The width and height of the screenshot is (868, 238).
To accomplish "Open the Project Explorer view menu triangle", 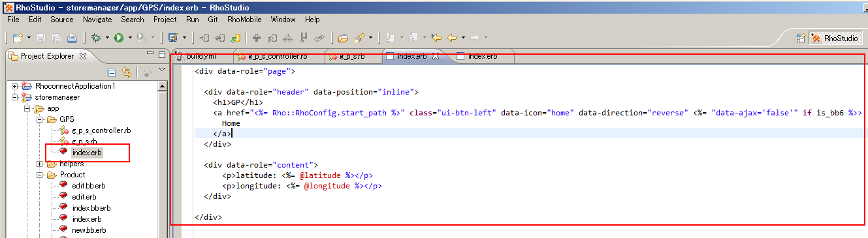I will [x=162, y=70].
